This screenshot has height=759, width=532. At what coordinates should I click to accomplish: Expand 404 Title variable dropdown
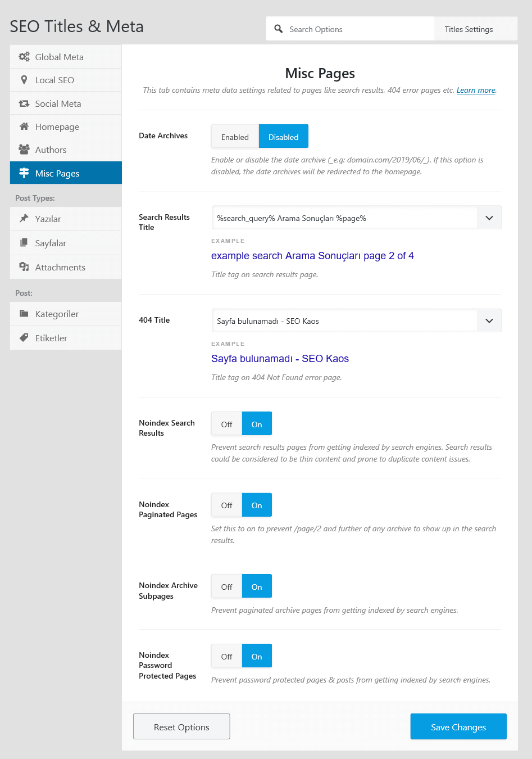click(489, 321)
